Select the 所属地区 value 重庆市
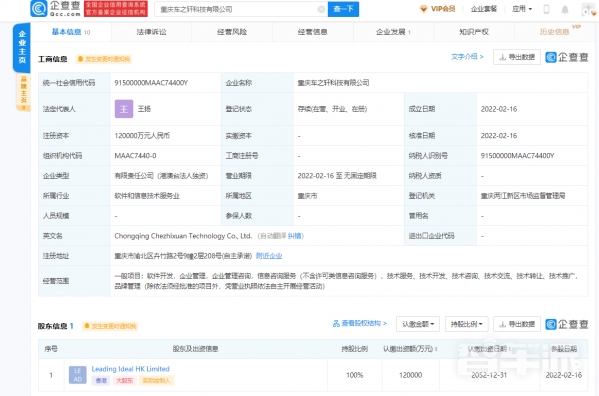The width and height of the screenshot is (599, 396). click(307, 196)
